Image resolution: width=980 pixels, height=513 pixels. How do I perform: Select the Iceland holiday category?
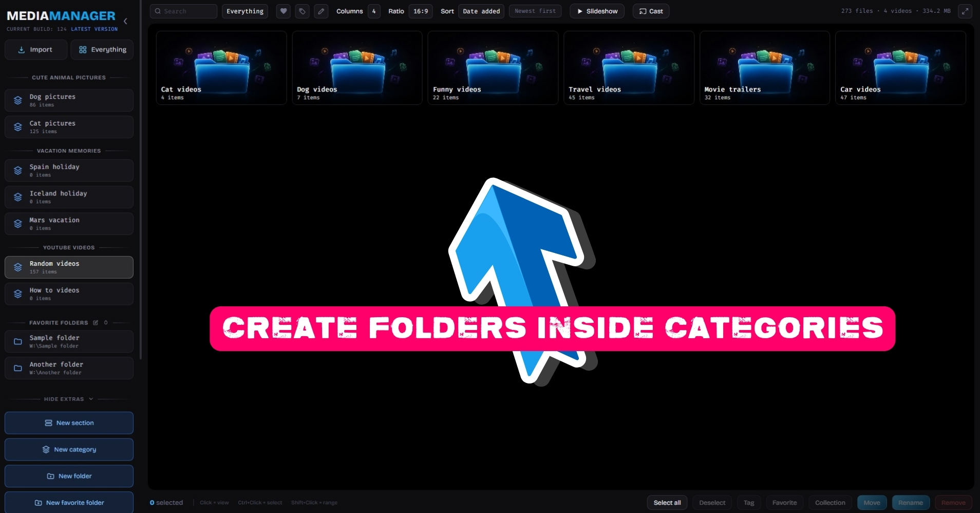pos(69,197)
